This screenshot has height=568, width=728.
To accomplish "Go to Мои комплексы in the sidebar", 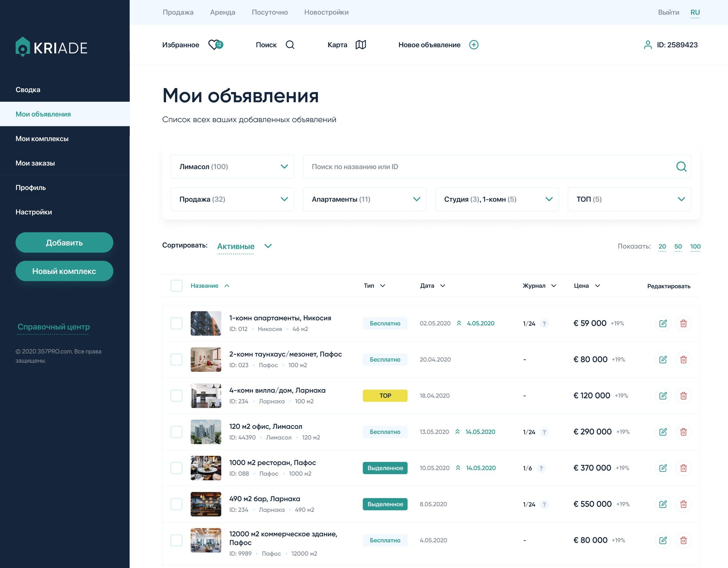I will tap(42, 138).
